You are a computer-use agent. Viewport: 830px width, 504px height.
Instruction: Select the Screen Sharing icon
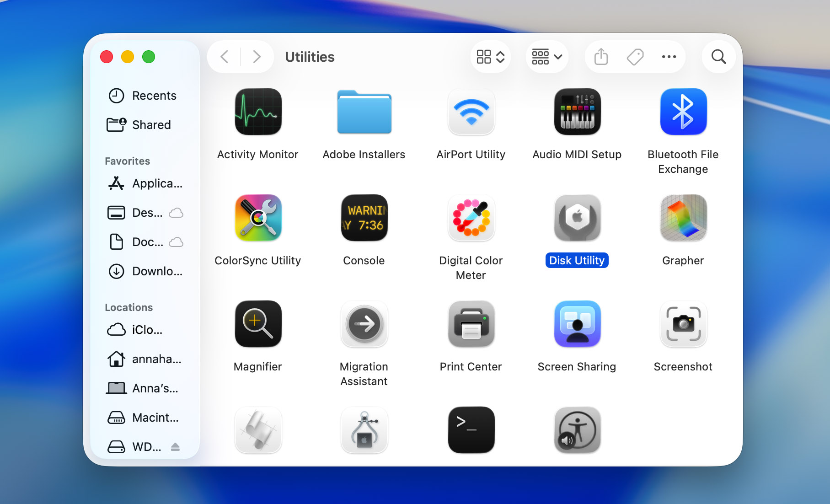(x=577, y=324)
